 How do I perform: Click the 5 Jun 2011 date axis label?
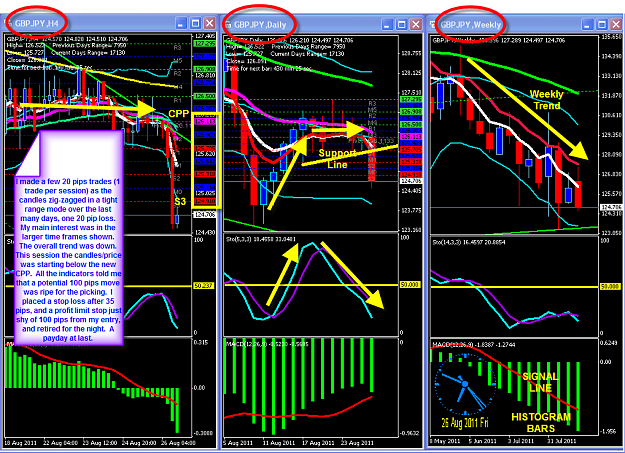tap(482, 441)
